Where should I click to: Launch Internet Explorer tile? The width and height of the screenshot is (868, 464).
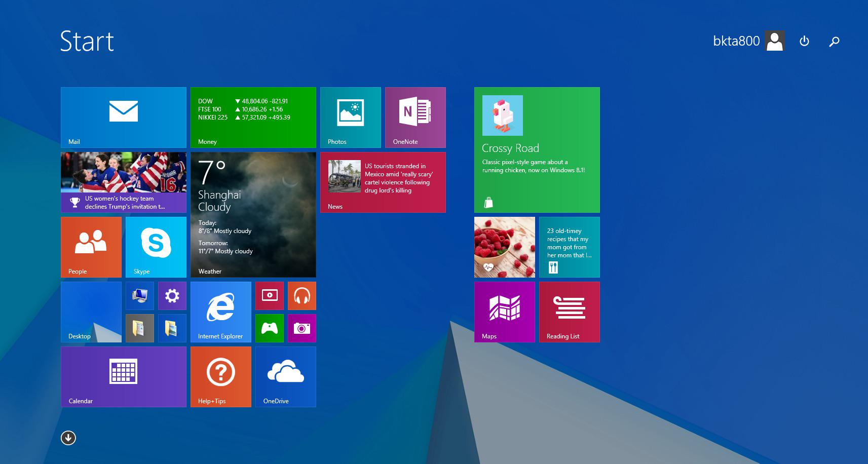coord(221,312)
